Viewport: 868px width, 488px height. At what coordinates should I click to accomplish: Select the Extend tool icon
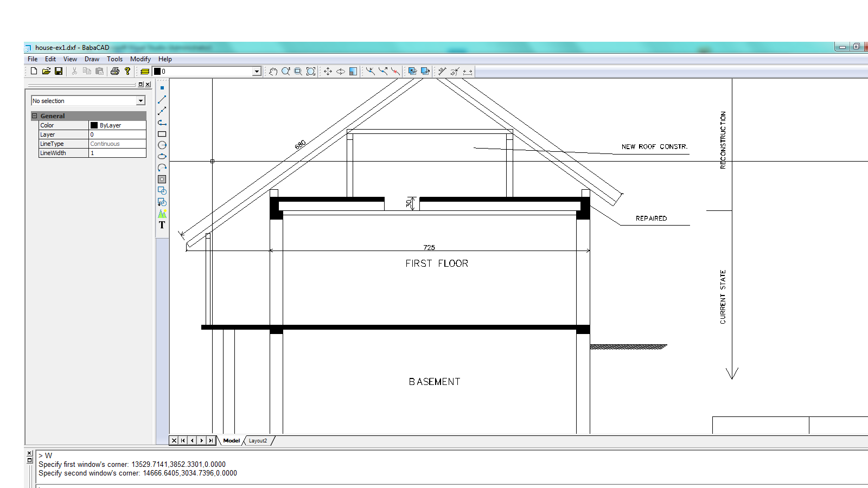pyautogui.click(x=383, y=71)
